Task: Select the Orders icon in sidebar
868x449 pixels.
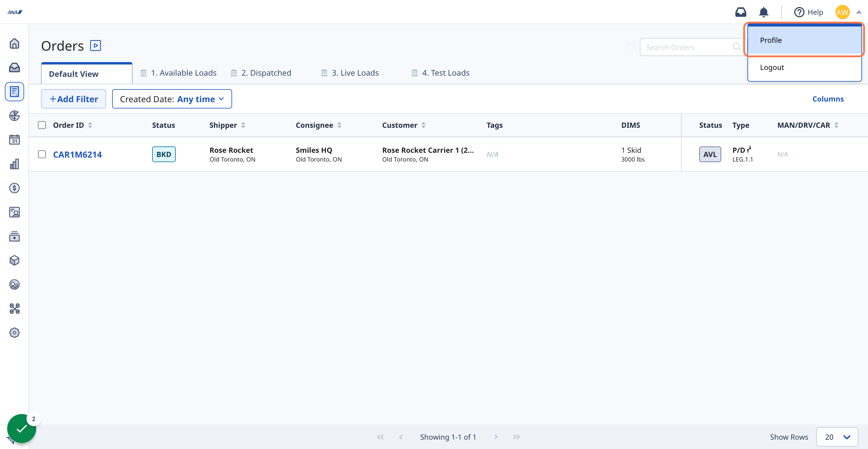Action: [x=14, y=92]
